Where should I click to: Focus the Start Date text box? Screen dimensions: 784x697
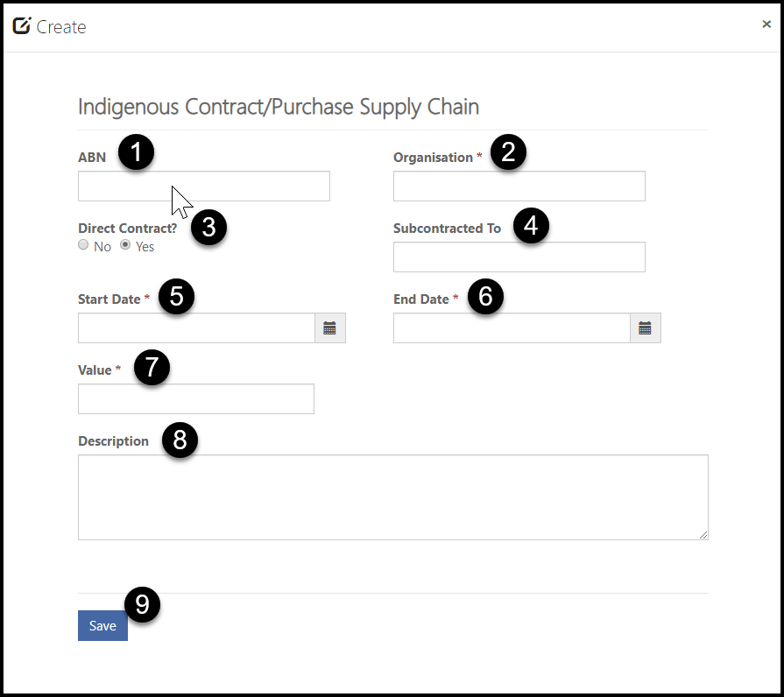196,328
